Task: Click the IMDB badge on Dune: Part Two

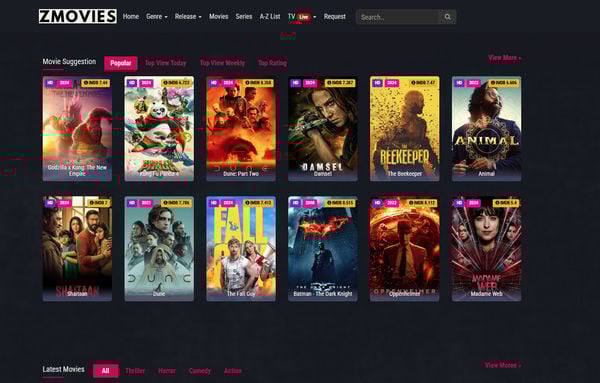Action: pos(258,83)
